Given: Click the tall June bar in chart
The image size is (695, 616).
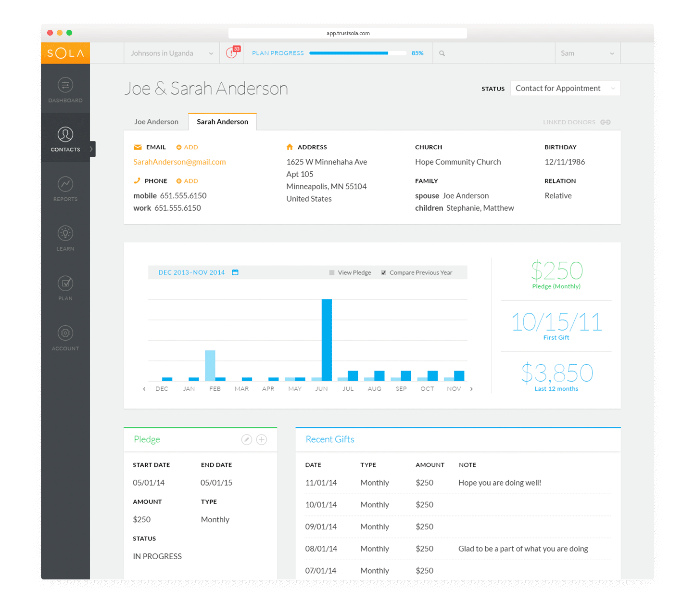Looking at the screenshot, I should click(x=327, y=340).
